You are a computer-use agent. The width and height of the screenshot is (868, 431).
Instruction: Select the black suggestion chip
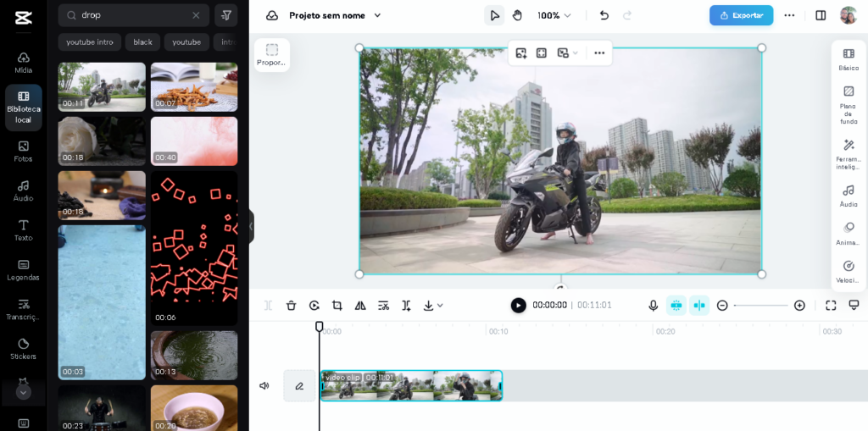[x=142, y=42]
